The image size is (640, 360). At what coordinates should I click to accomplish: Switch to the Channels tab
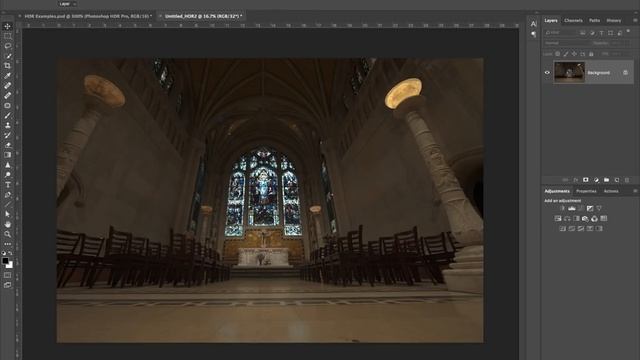pos(573,20)
